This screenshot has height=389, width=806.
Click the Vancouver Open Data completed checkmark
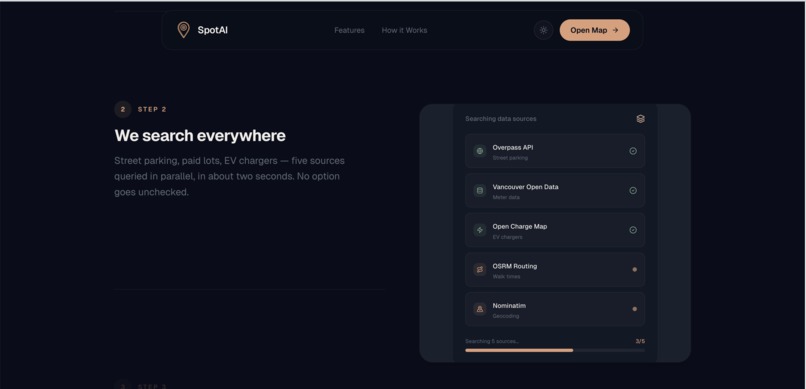[633, 191]
